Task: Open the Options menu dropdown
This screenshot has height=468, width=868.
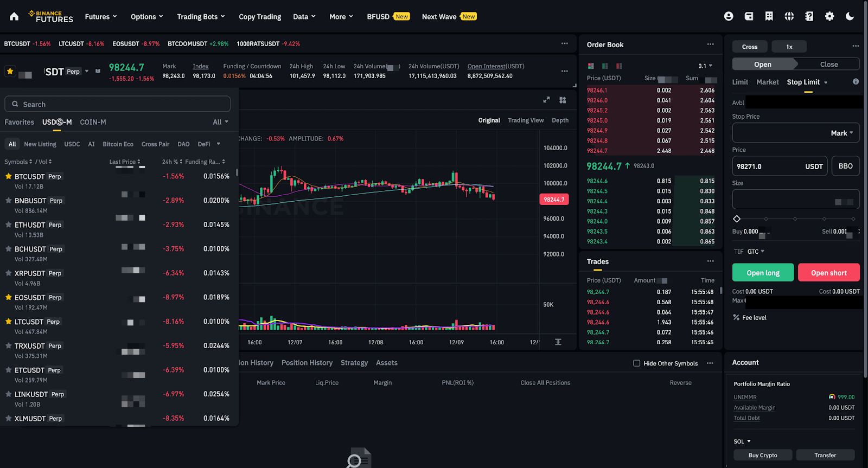Action: coord(147,17)
